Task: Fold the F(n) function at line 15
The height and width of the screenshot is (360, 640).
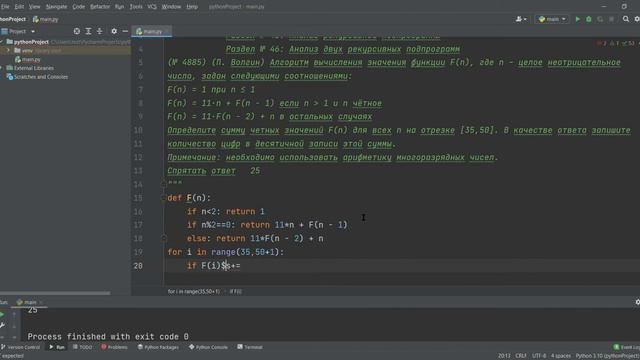Action: click(x=164, y=198)
